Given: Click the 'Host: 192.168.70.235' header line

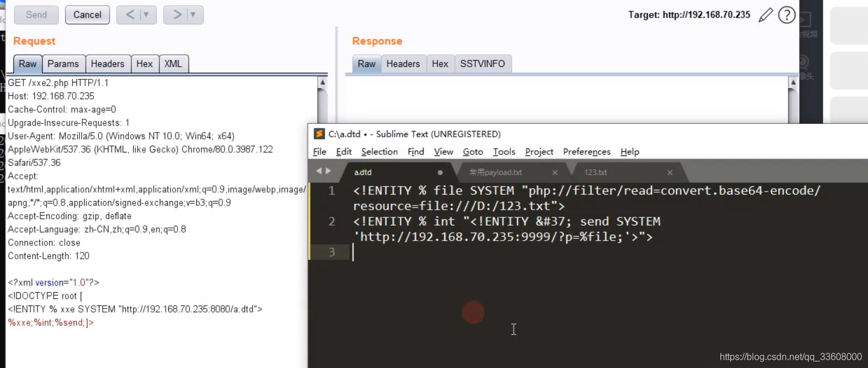Looking at the screenshot, I should click(51, 96).
